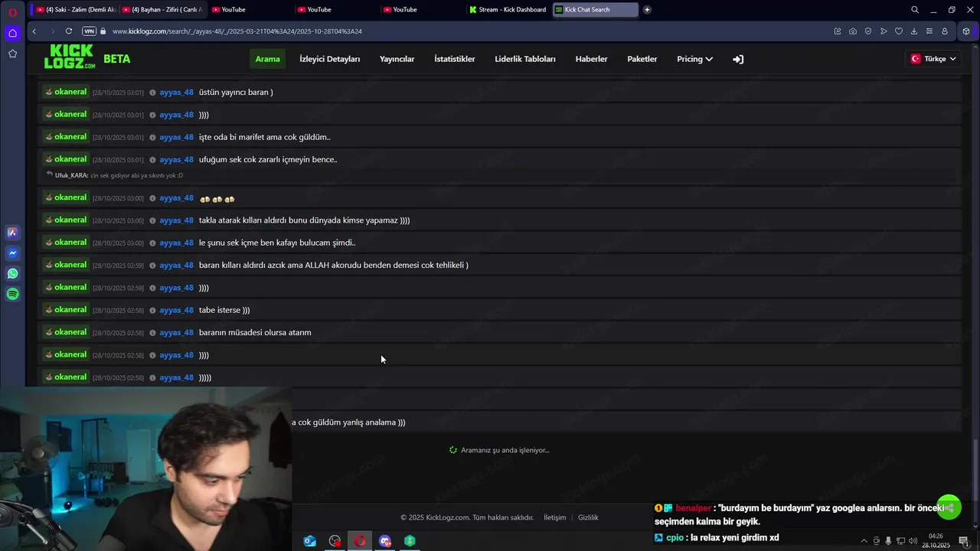
Task: Open Easy Setup sliders icon
Action: pyautogui.click(x=929, y=31)
